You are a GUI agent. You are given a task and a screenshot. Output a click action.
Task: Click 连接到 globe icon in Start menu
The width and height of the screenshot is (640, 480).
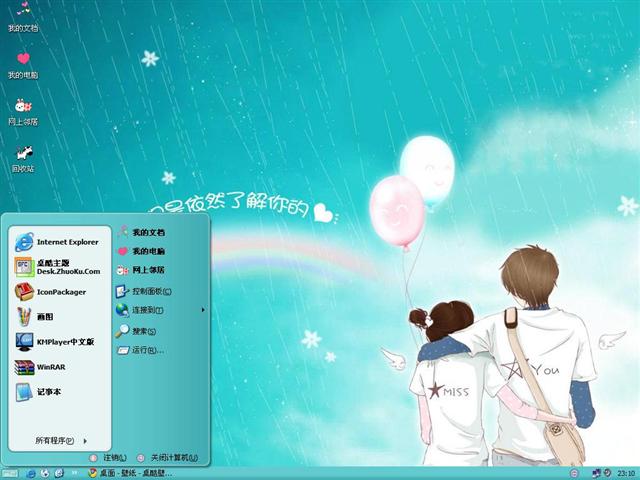click(122, 310)
